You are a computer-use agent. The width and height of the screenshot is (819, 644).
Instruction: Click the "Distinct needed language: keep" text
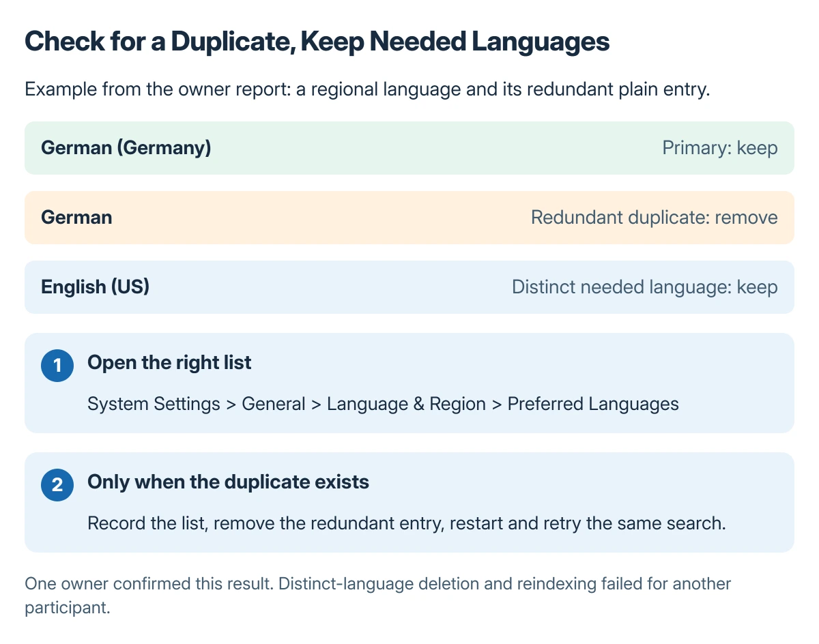(x=645, y=287)
